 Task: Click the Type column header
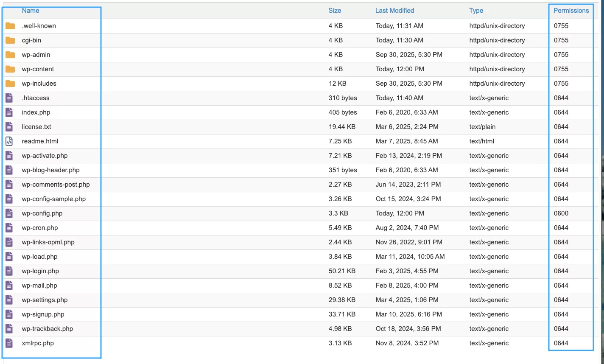pos(476,11)
